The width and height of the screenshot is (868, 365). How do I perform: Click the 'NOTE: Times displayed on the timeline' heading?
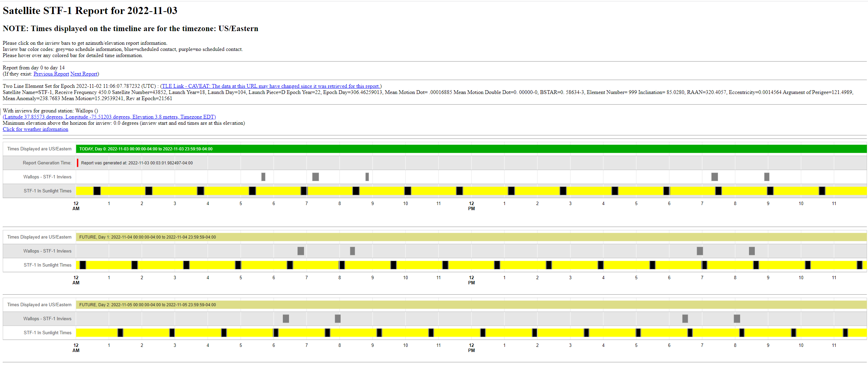(x=130, y=28)
